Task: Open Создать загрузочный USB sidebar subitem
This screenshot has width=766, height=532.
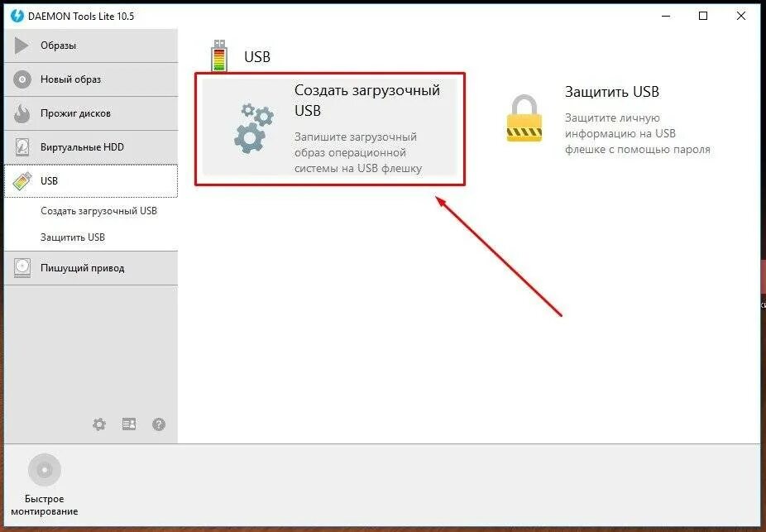Action: click(98, 211)
